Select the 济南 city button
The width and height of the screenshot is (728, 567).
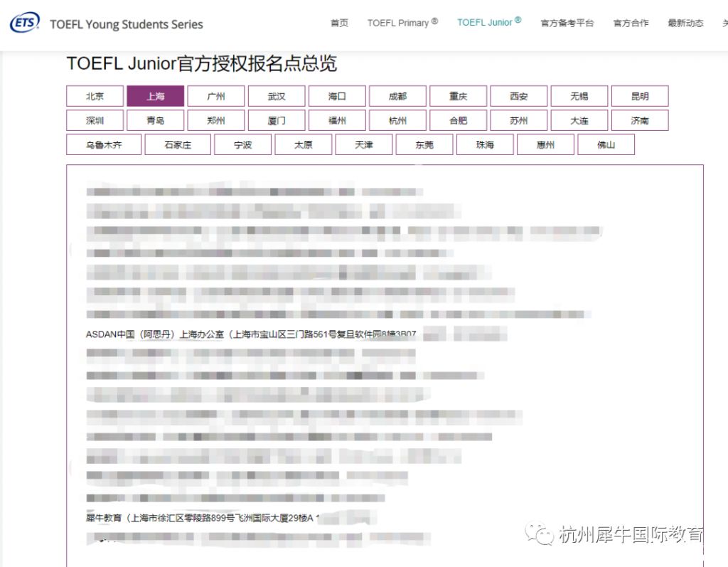coord(640,120)
